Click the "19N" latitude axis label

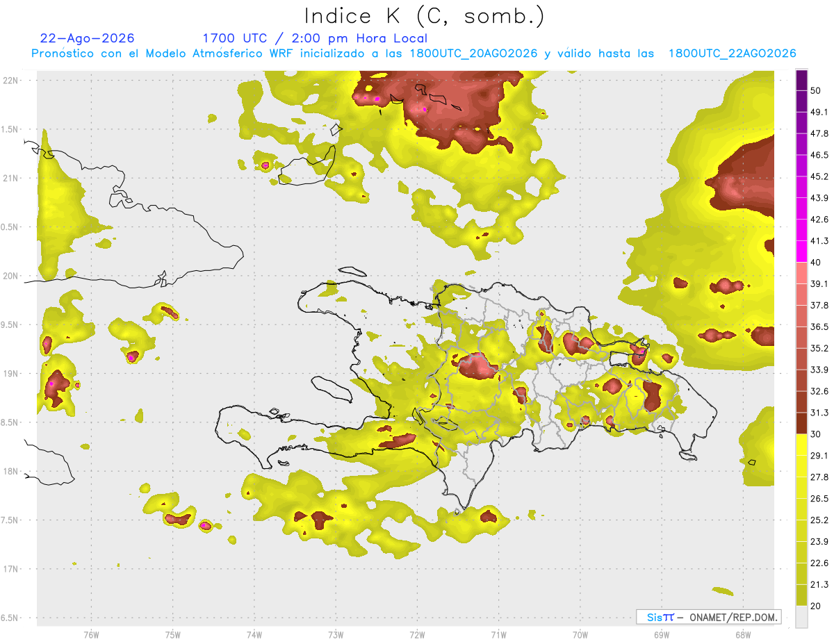(10, 374)
